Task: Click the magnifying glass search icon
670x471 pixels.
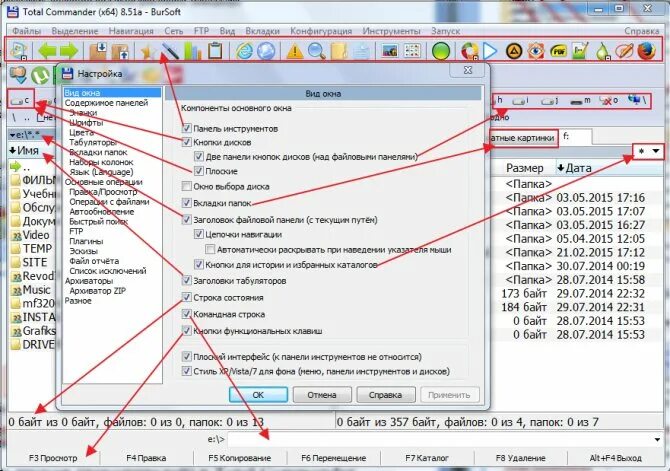Action: pyautogui.click(x=317, y=51)
